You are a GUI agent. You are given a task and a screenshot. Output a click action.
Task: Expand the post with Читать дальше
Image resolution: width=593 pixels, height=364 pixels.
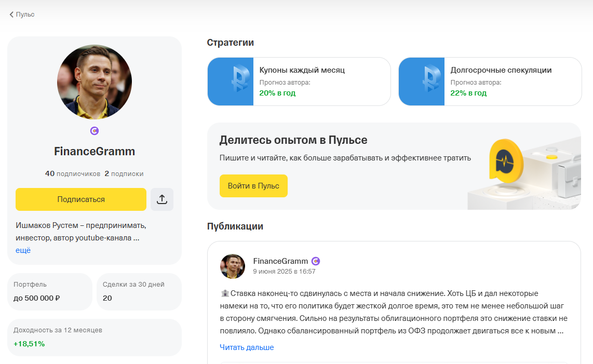pyautogui.click(x=247, y=347)
